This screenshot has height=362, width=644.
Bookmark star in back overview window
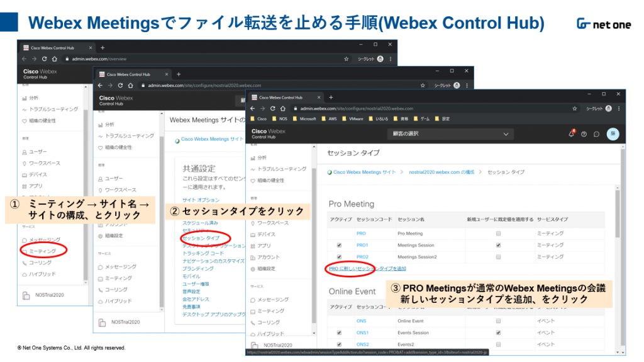pyautogui.click(x=347, y=59)
